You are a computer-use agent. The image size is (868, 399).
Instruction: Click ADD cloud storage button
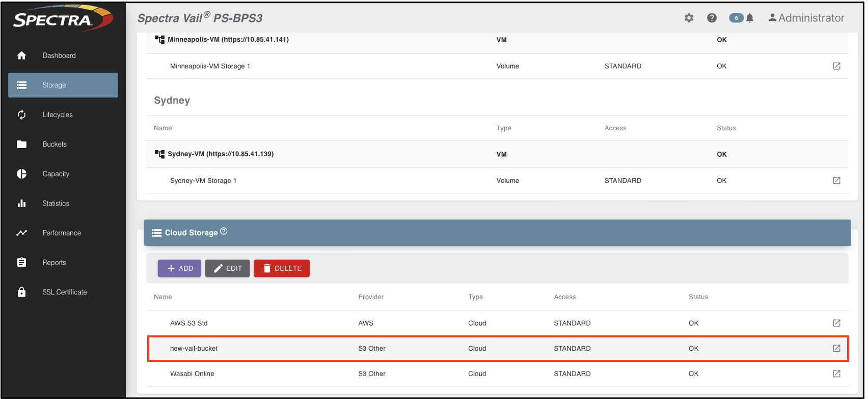(x=179, y=268)
